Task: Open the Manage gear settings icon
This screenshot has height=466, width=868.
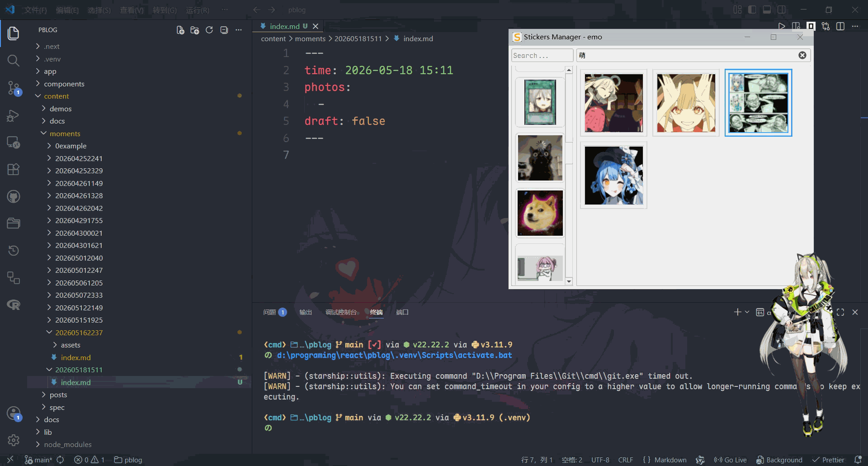Action: point(13,440)
